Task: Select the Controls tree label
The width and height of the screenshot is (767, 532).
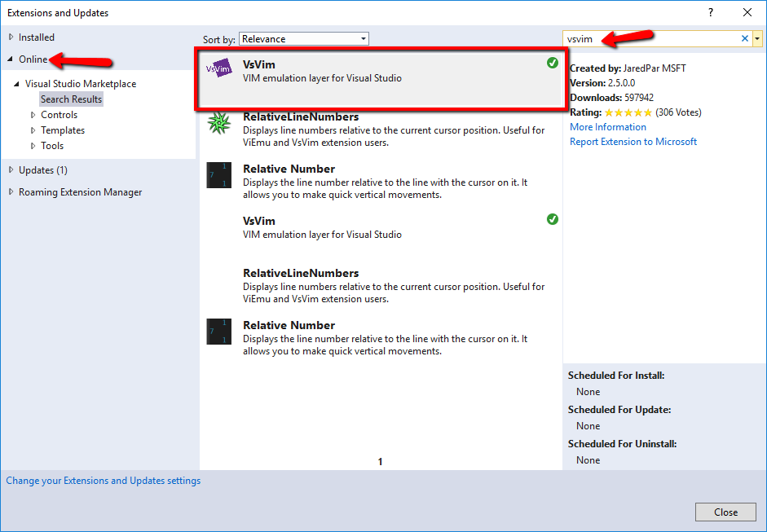Action: coord(60,115)
